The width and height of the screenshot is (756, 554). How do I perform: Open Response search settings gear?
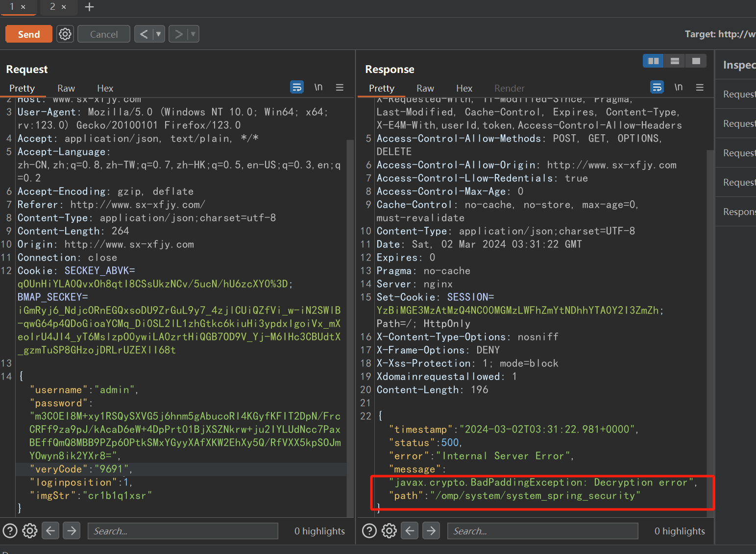pyautogui.click(x=389, y=530)
